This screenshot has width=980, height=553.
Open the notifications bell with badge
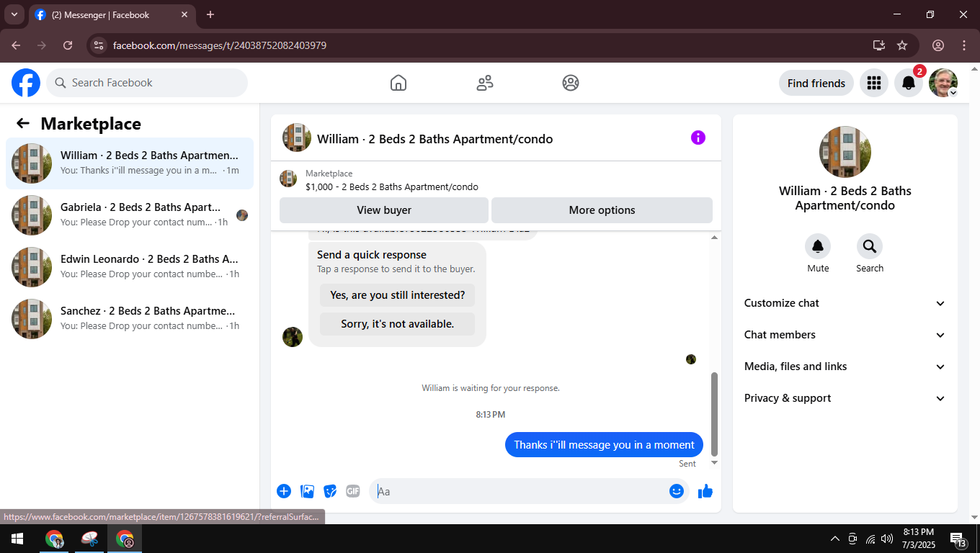(x=909, y=83)
